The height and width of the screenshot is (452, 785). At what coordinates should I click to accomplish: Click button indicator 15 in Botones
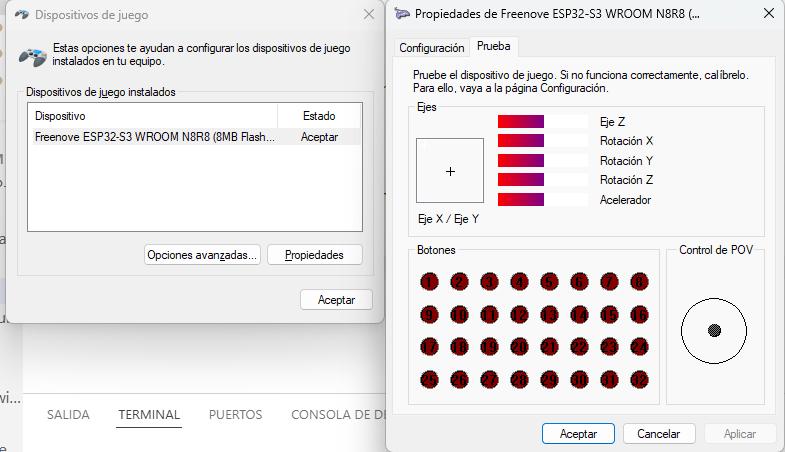coord(609,315)
